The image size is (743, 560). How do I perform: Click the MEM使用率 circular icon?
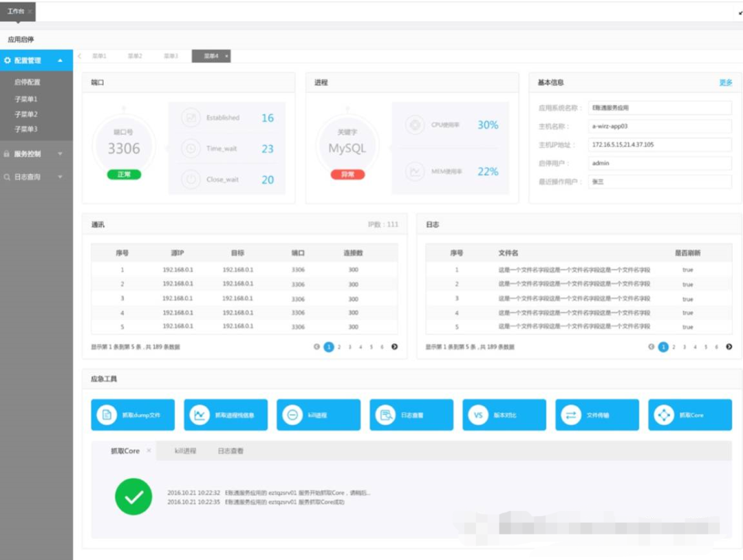(x=415, y=171)
